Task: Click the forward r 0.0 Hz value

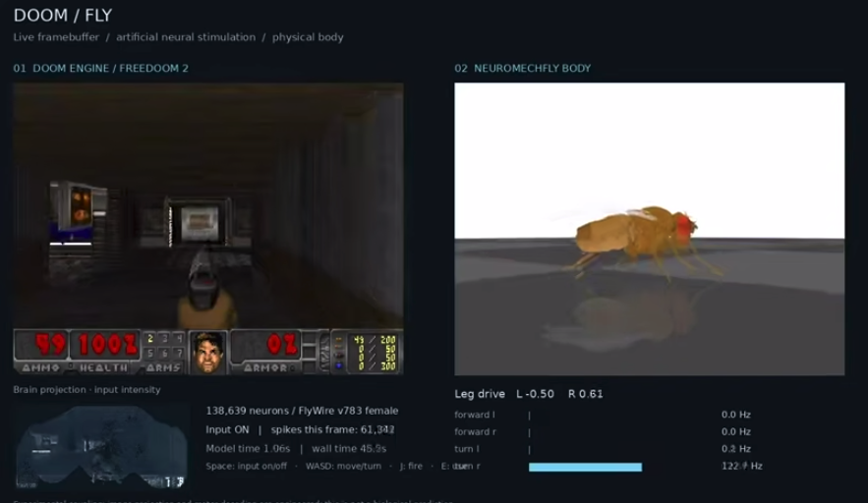Action: point(735,431)
